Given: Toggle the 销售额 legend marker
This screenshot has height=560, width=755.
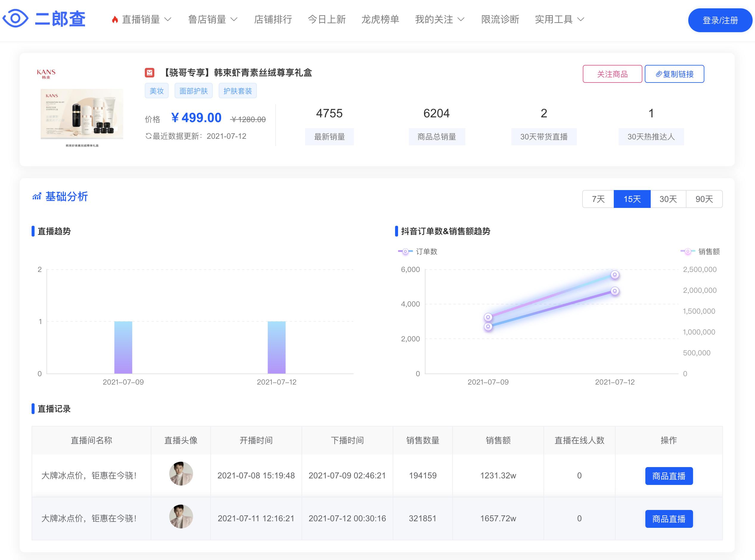Looking at the screenshot, I should 688,251.
